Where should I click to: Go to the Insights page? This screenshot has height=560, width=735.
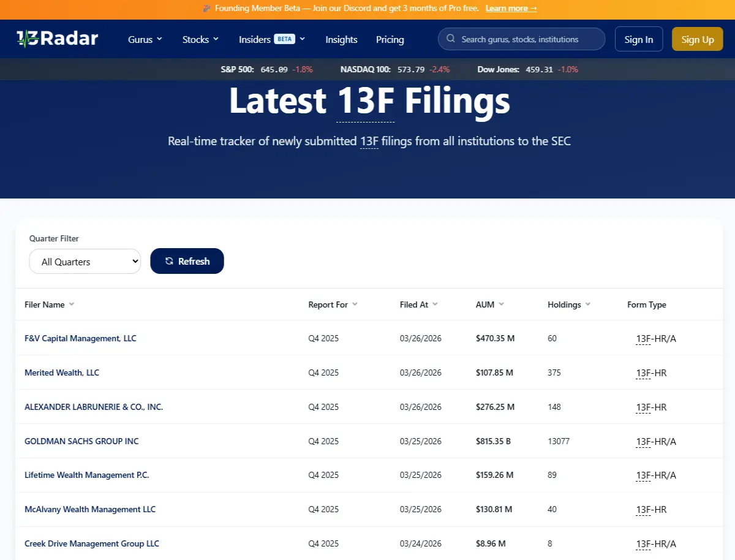coord(341,39)
